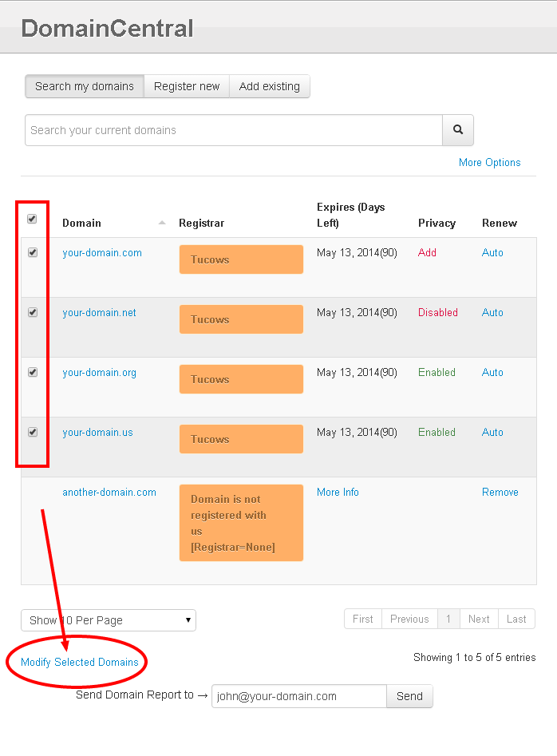Switch to the Register new tab
Viewport: 557px width, 756px height.
(186, 86)
